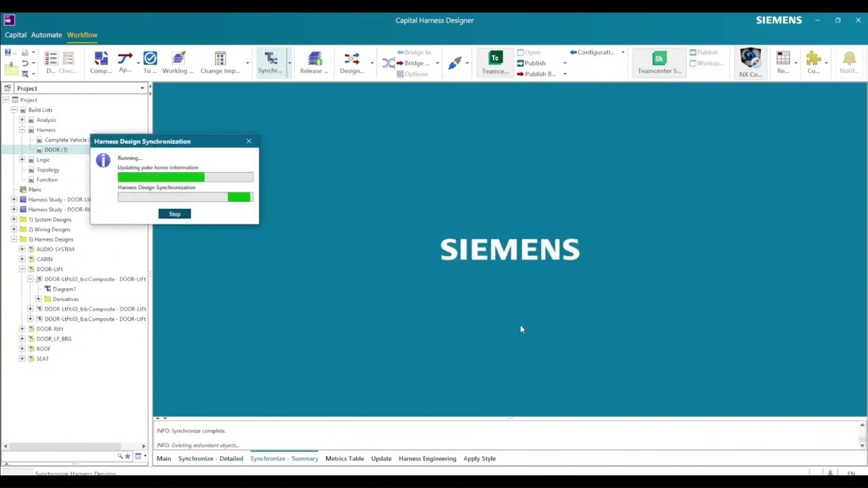Click the Notifications bell icon
Screen dimensions: 868x488
click(849, 59)
